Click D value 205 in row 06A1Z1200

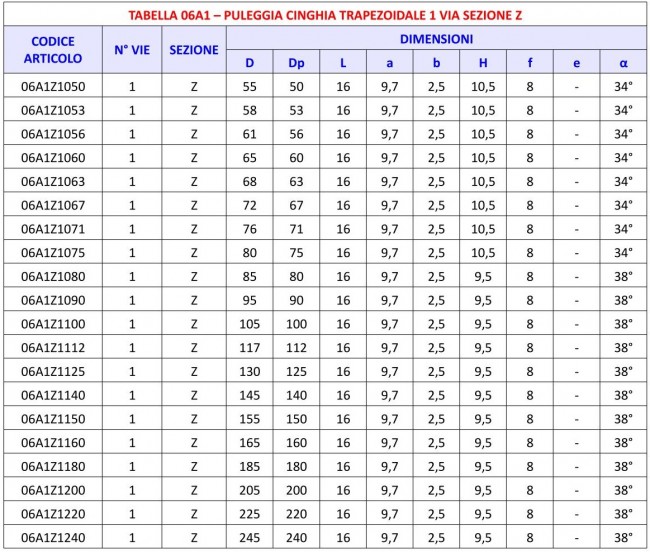250,490
